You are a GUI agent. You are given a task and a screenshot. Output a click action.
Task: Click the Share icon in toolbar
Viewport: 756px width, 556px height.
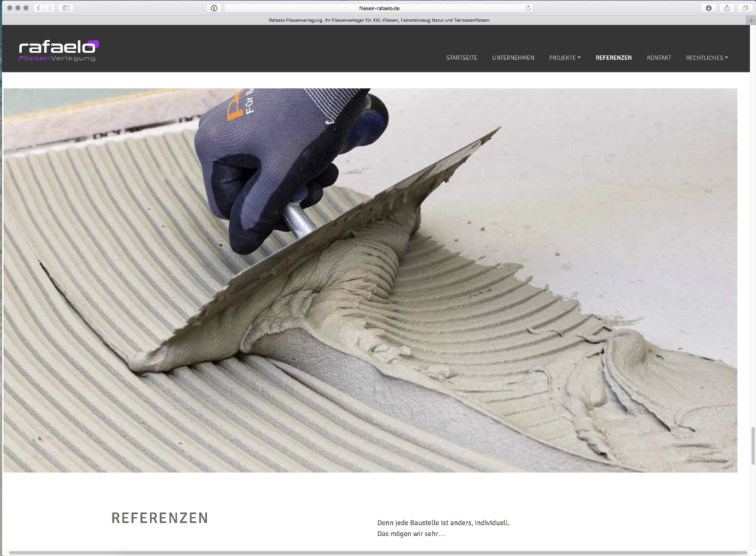(x=726, y=7)
